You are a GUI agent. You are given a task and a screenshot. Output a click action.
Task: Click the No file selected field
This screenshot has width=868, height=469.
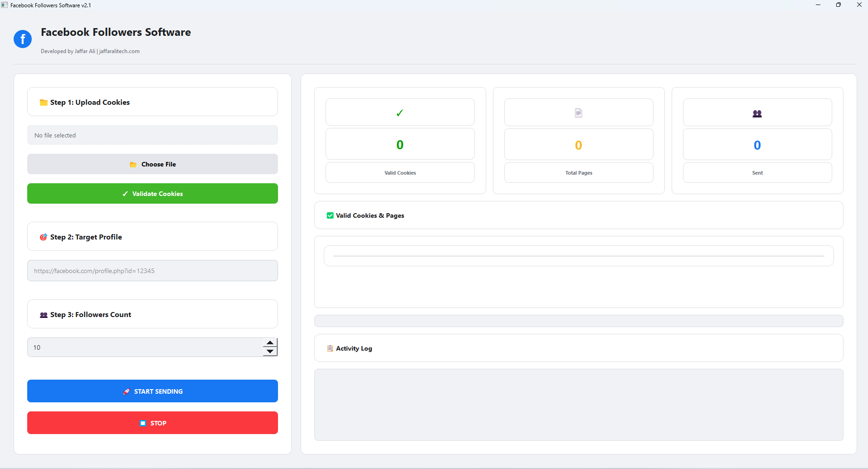(x=152, y=135)
